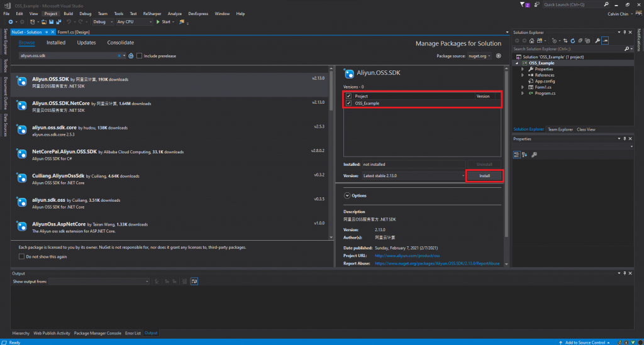
Task: Toggle Word Wrap icon in Output panel
Action: point(194,282)
